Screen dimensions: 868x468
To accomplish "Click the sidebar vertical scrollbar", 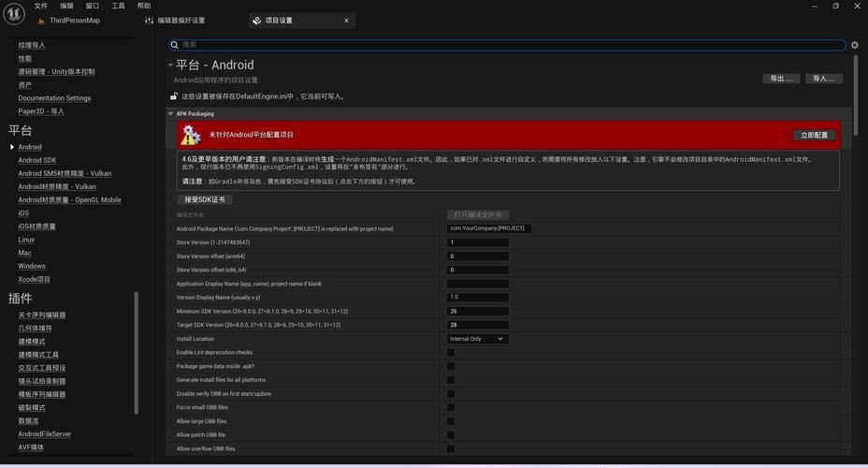I will click(136, 353).
